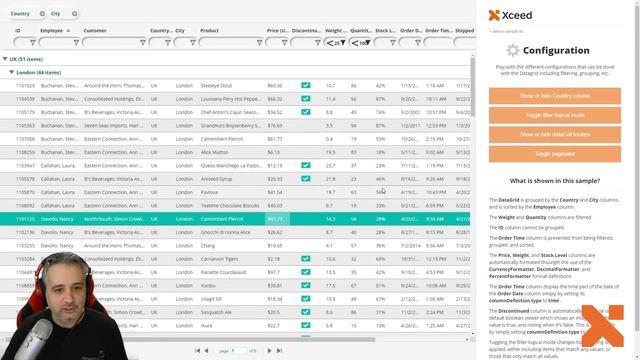The image size is (640, 360).
Task: Click the Configuration gear icon
Action: tap(513, 50)
